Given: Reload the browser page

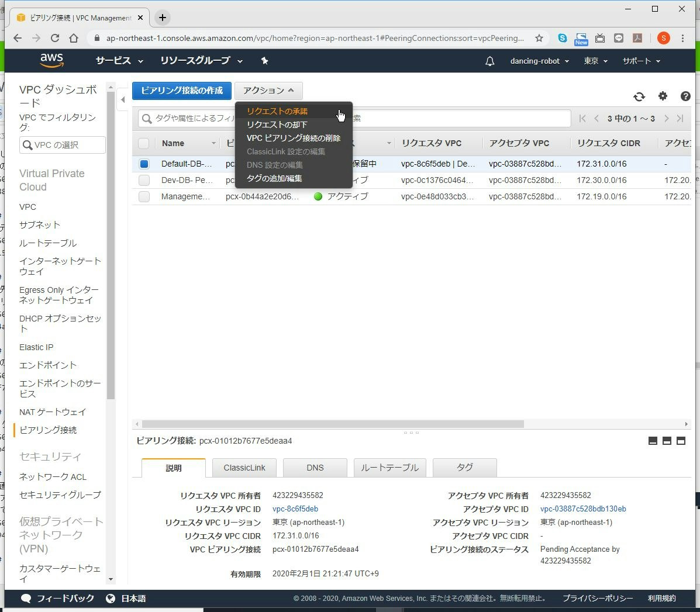Looking at the screenshot, I should tap(55, 39).
